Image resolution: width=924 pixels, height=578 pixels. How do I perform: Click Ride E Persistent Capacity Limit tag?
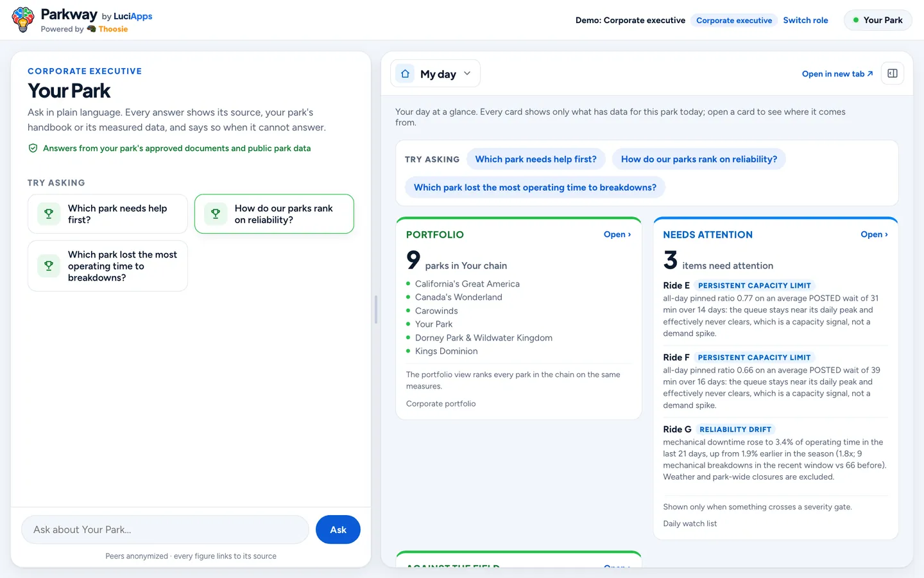[755, 286]
